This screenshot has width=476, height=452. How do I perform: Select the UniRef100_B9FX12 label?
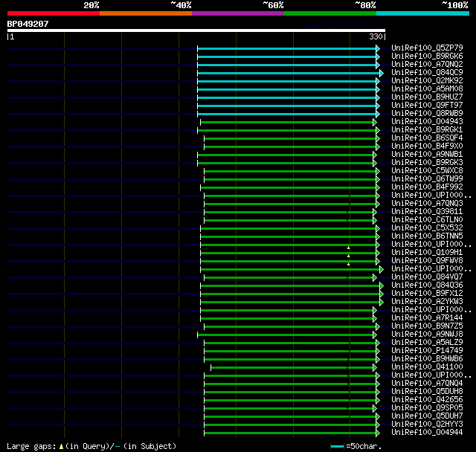tap(427, 294)
